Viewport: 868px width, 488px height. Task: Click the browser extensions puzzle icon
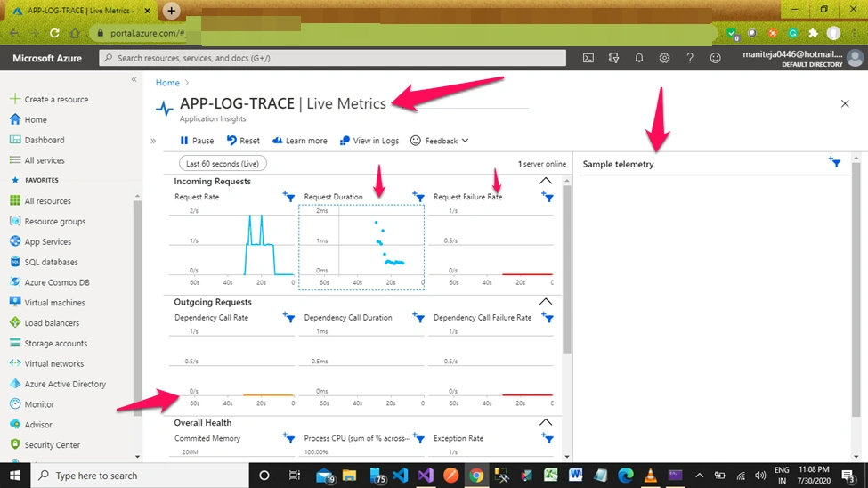tap(813, 33)
